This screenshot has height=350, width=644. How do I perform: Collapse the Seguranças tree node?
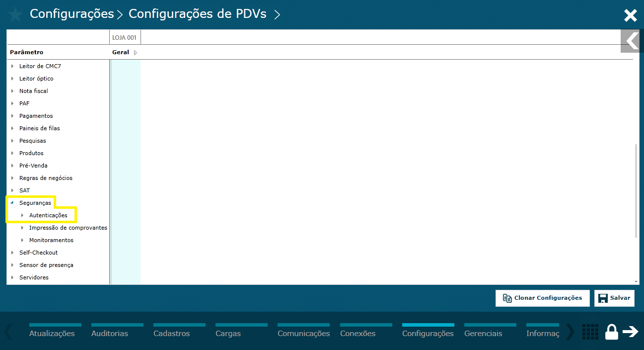tap(12, 203)
